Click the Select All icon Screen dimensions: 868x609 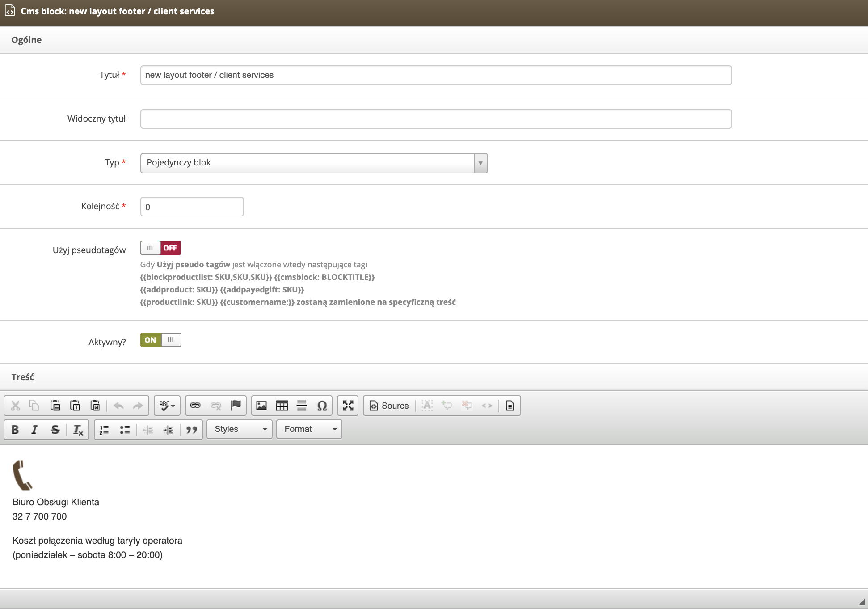[427, 406]
